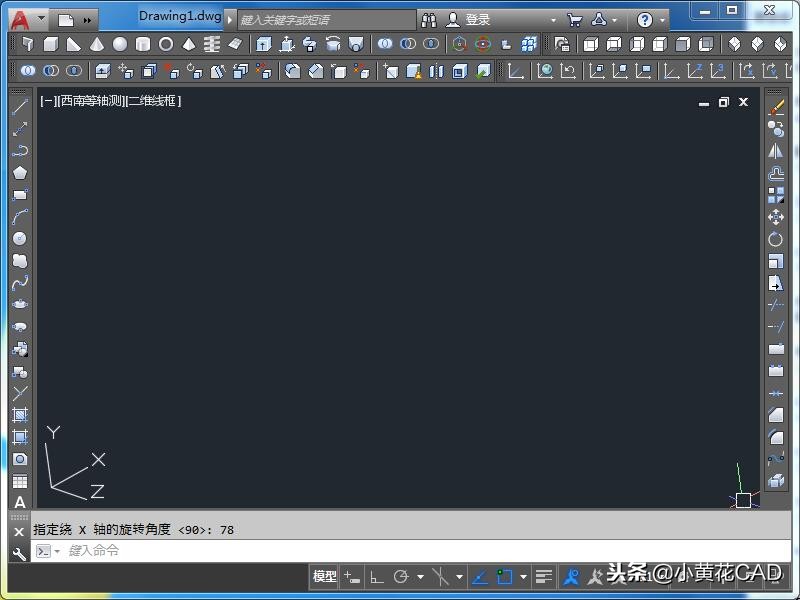Click the 登录 sign-in button
Viewport: 800px width, 600px height.
tap(470, 19)
